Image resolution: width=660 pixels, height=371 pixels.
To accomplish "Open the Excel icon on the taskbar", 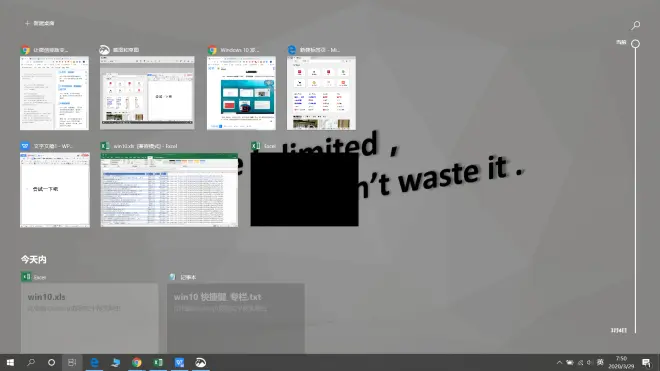I will 158,362.
